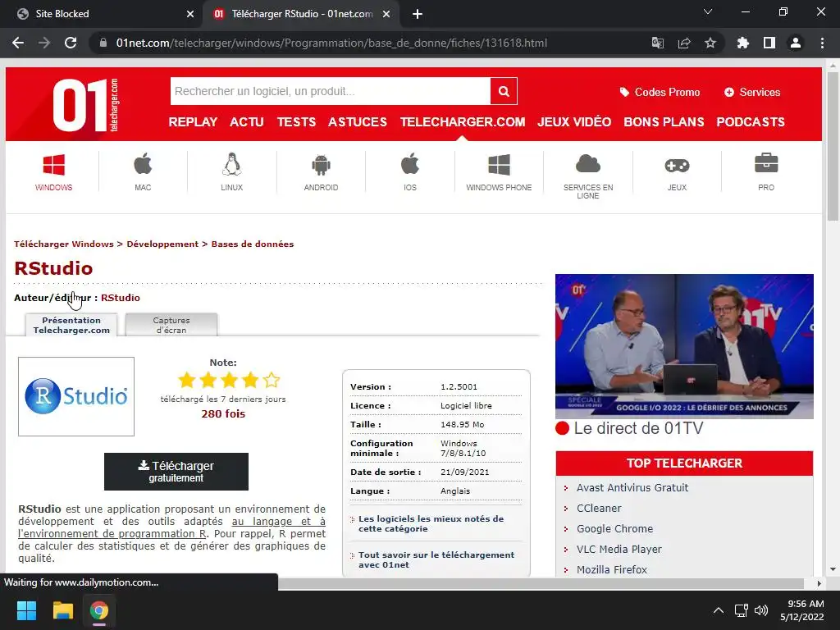
Task: Open the Mozilla Firefox link
Action: click(612, 570)
